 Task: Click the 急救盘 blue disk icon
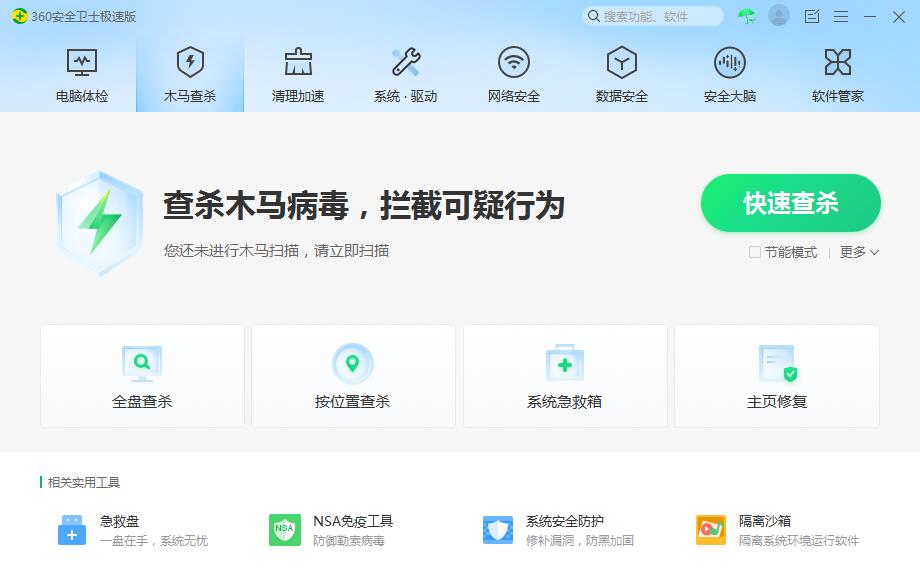[72, 530]
